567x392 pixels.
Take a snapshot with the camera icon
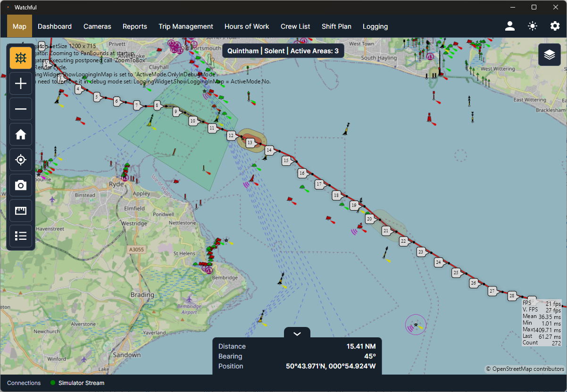(x=21, y=186)
